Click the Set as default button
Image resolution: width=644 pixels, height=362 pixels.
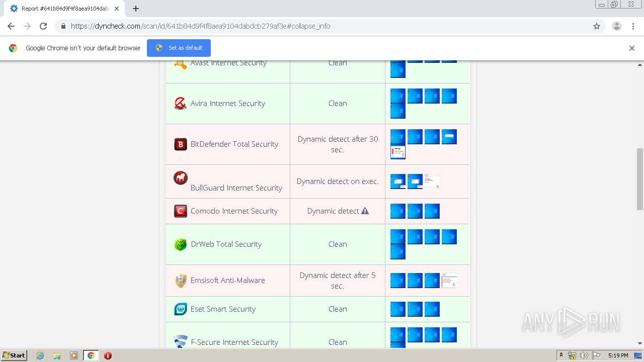179,48
